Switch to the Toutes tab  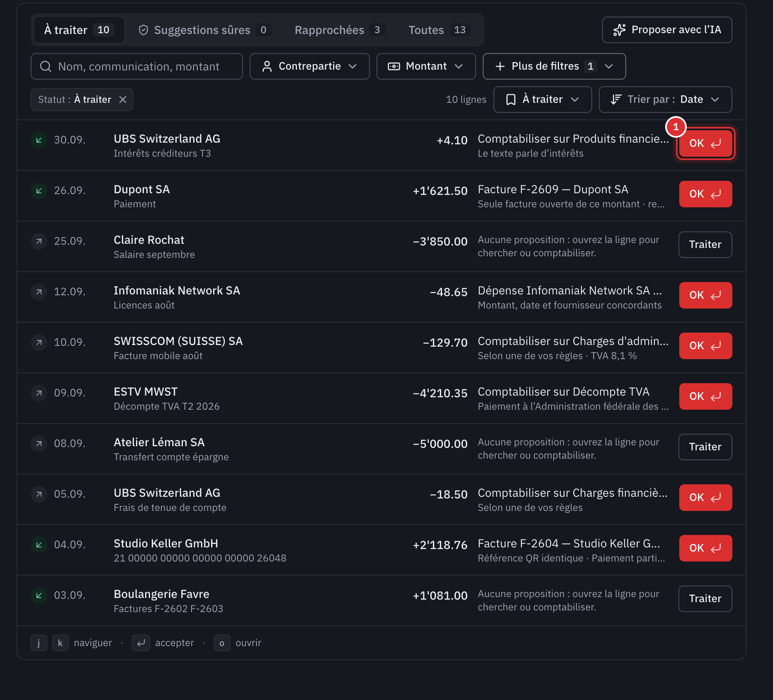point(439,30)
